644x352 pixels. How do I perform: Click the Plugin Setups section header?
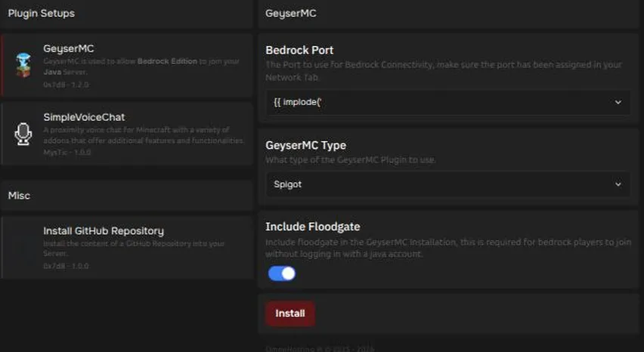tap(42, 13)
